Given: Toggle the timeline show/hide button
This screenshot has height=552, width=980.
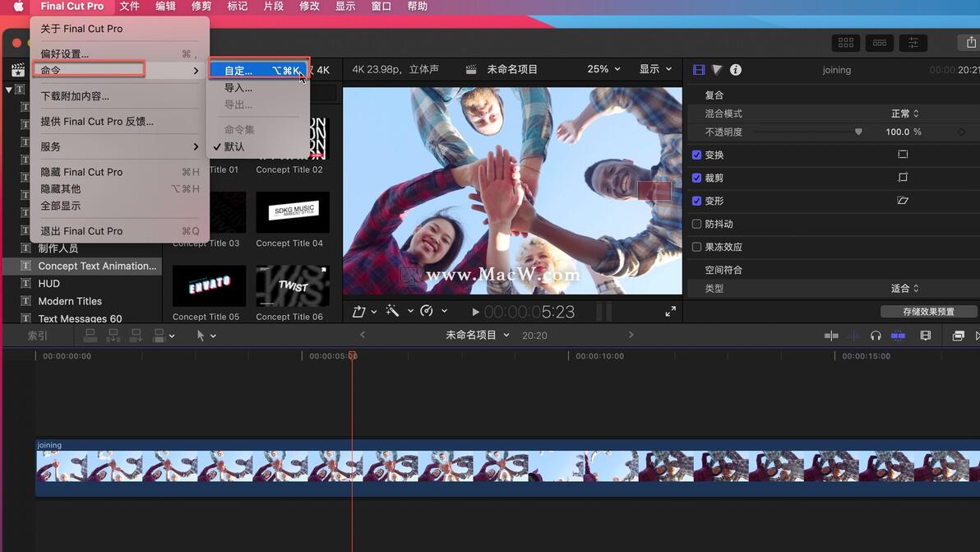Looking at the screenshot, I should [880, 43].
